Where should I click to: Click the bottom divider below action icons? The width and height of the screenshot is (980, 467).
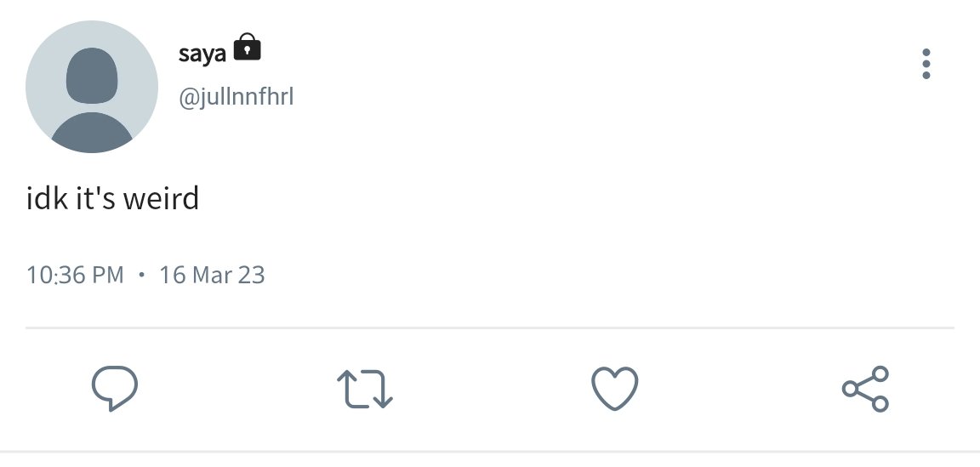(x=490, y=452)
